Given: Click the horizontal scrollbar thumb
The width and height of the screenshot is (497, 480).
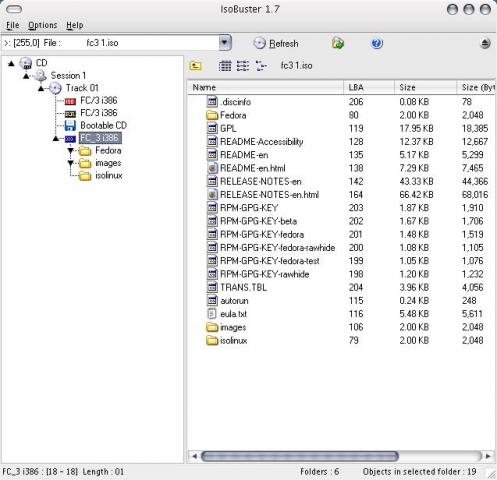Looking at the screenshot, I should pyautogui.click(x=300, y=456).
